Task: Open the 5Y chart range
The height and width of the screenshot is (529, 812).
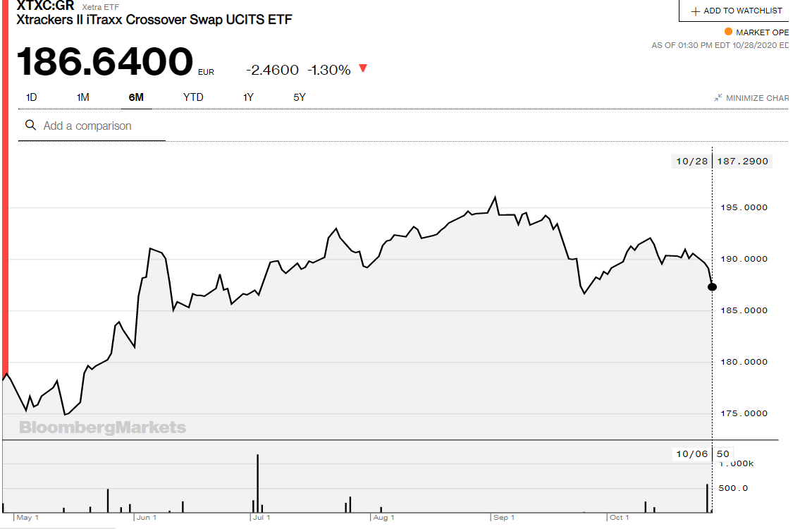Action: 300,97
